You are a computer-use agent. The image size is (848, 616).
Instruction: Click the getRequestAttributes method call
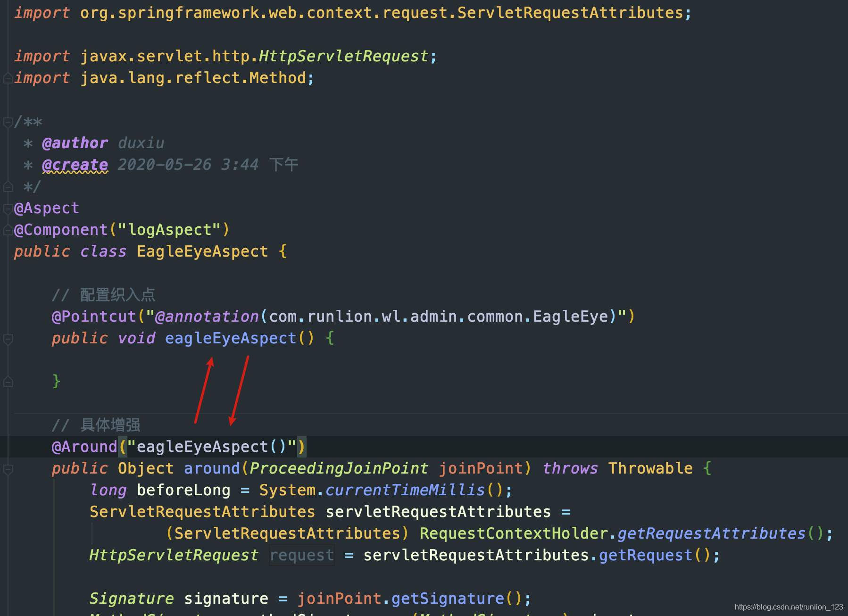coord(712,533)
